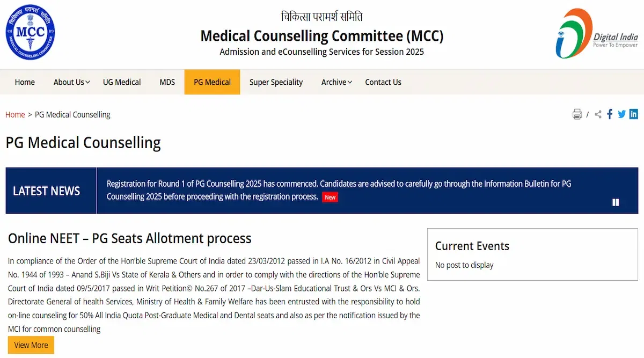Screen dimensions: 644x358
Task: Click the Home breadcrumb link
Action: click(15, 114)
